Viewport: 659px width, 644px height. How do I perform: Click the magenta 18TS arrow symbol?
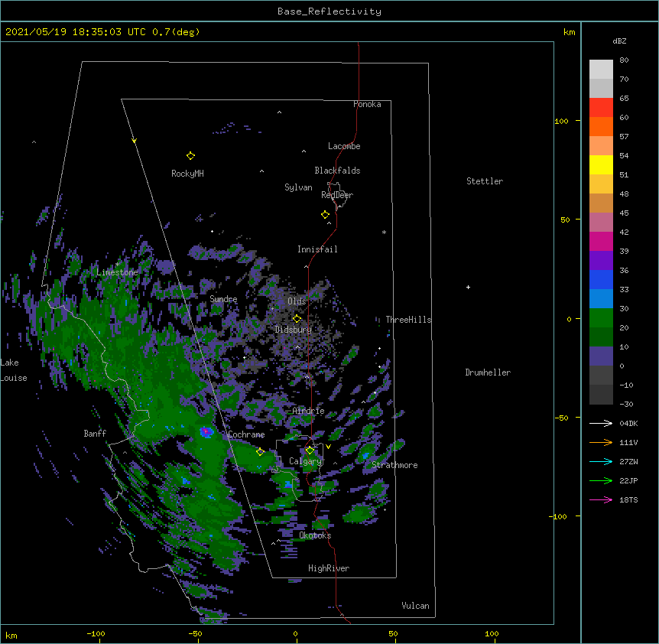(601, 499)
